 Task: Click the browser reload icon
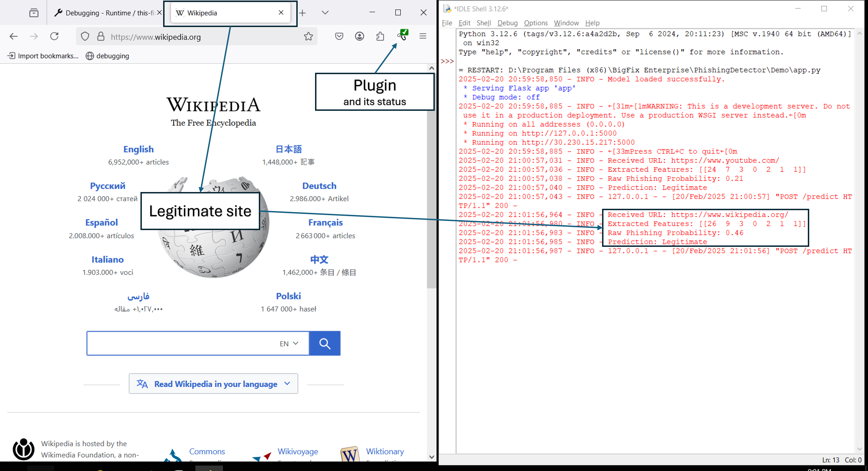(x=54, y=36)
